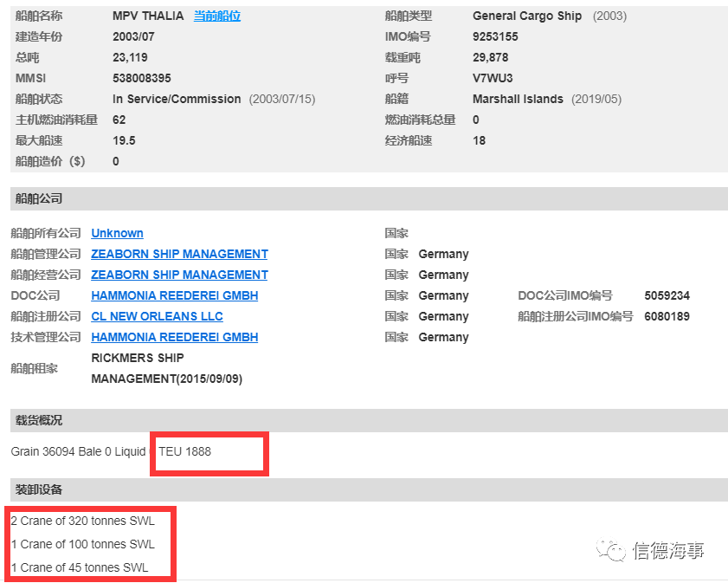Screen dimensions: 728x583
Task: Open ZEABORN SHIP MANAGEMENT link in 船舶经营公司 row
Action: pyautogui.click(x=179, y=275)
